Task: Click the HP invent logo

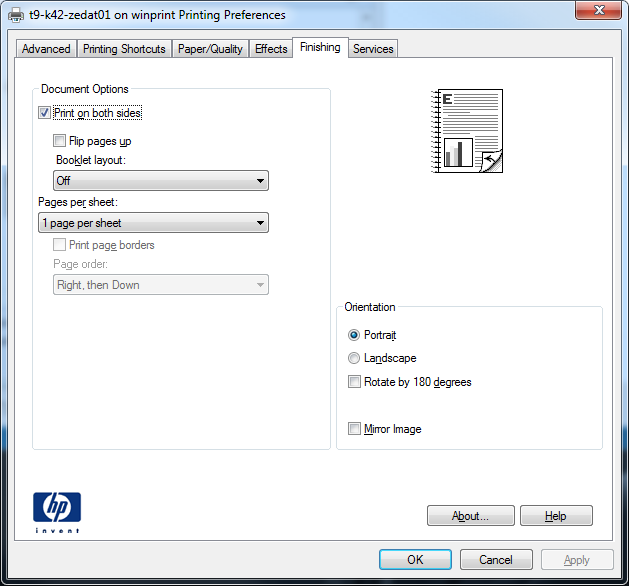Action: click(x=57, y=512)
